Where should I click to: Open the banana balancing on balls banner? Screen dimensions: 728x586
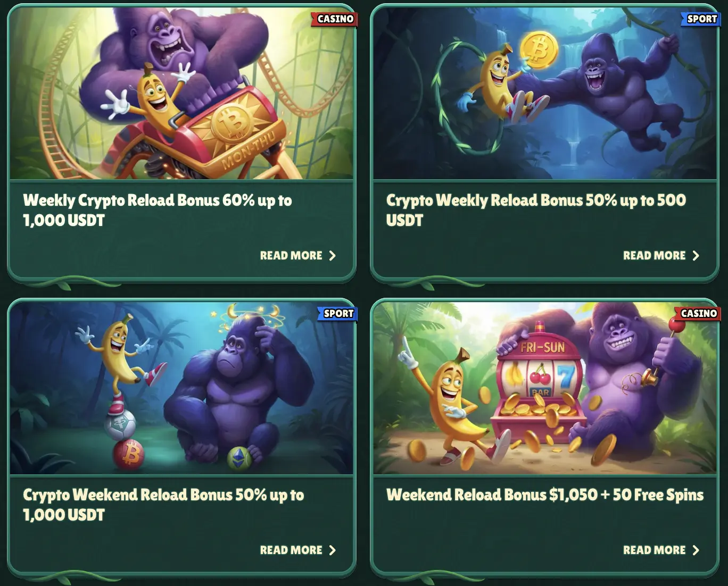pyautogui.click(x=181, y=388)
